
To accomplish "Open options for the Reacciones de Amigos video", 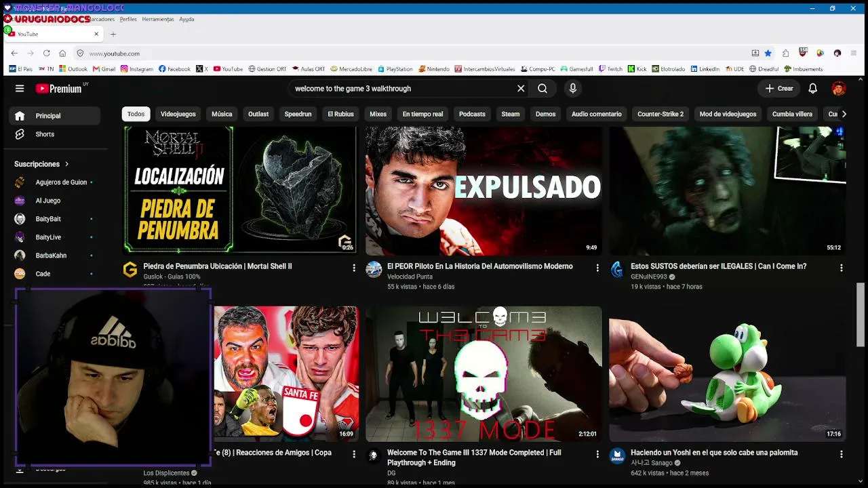I will point(354,454).
